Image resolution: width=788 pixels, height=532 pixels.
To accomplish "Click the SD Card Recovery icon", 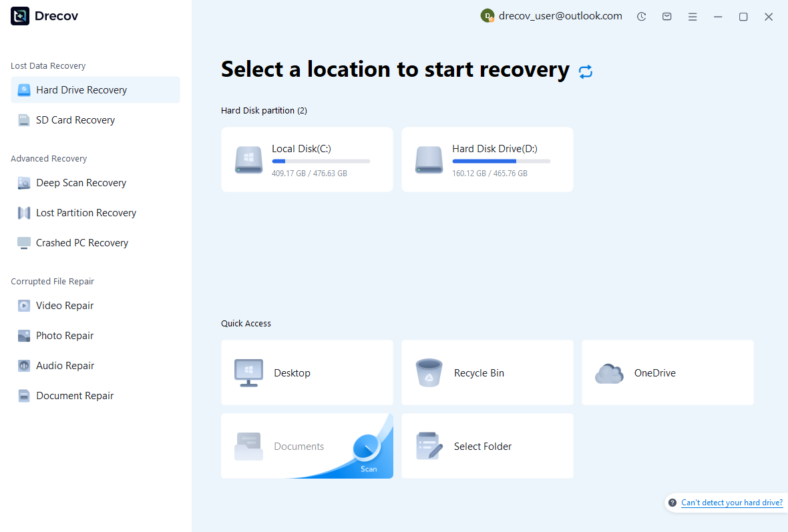I will coord(23,120).
